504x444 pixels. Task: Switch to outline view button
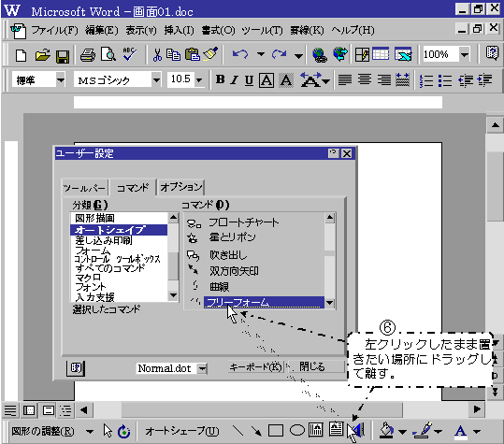tap(65, 410)
